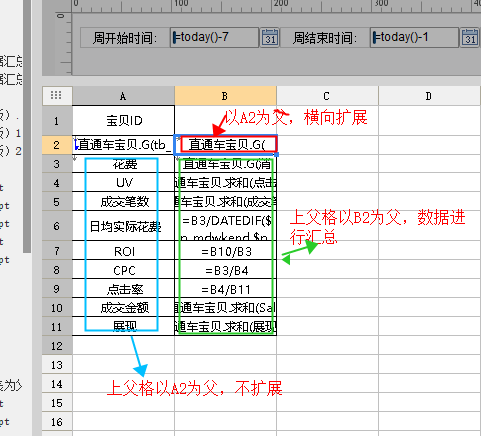
Task: Select cell B2 with 直通车宝贝.G(
Action: point(226,145)
